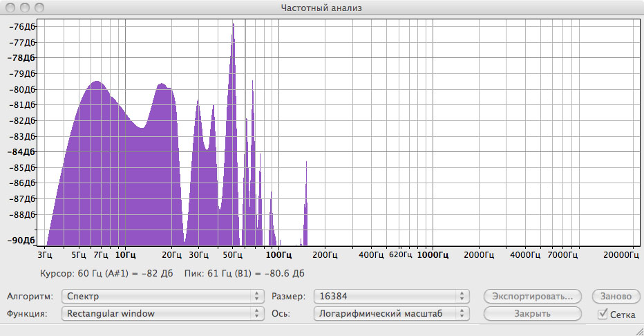Click the Экспортировать... button
Viewport: 644px width, 336px height.
(532, 296)
